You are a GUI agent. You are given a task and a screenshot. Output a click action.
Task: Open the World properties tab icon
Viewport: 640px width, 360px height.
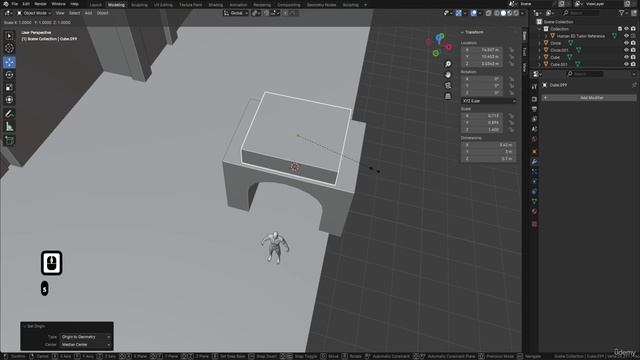[x=534, y=139]
